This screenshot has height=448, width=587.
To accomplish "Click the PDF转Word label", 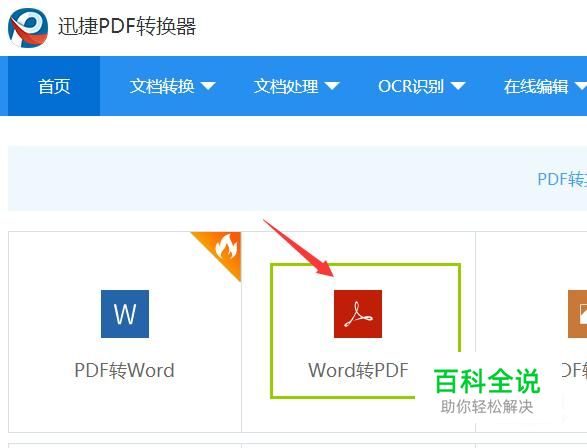I will tap(124, 371).
